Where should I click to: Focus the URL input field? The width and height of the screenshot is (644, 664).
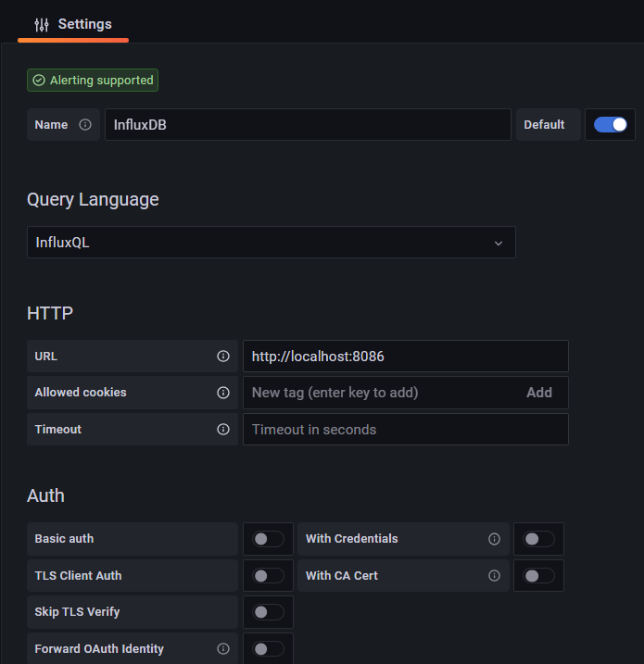pos(406,357)
